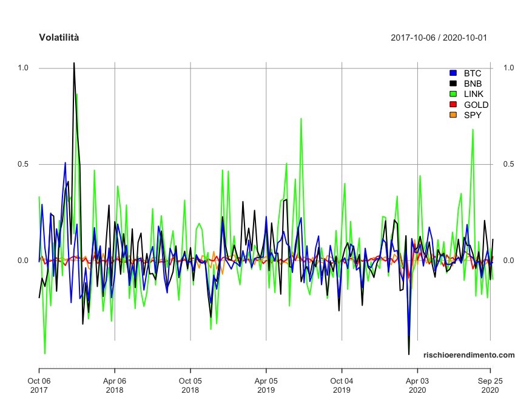Click the right y-axis 1.0 label
Screen dimensions: 532x400
509,68
